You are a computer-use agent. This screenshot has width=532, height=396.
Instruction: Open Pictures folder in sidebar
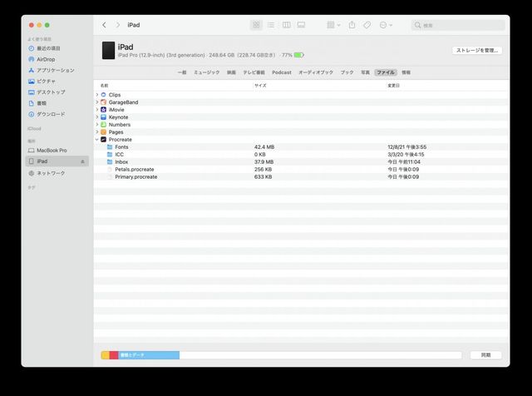coord(57,82)
